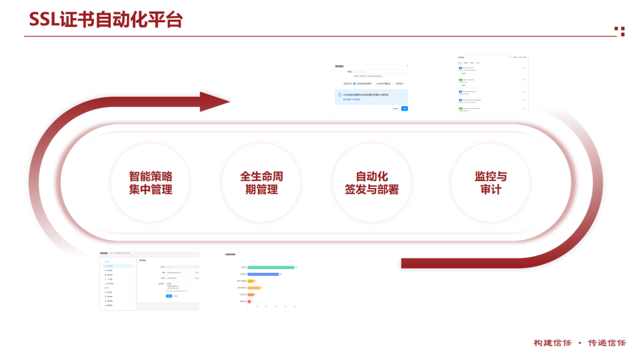Click the 智能策略集中管理 circle
This screenshot has height=360, width=644.
[150, 183]
